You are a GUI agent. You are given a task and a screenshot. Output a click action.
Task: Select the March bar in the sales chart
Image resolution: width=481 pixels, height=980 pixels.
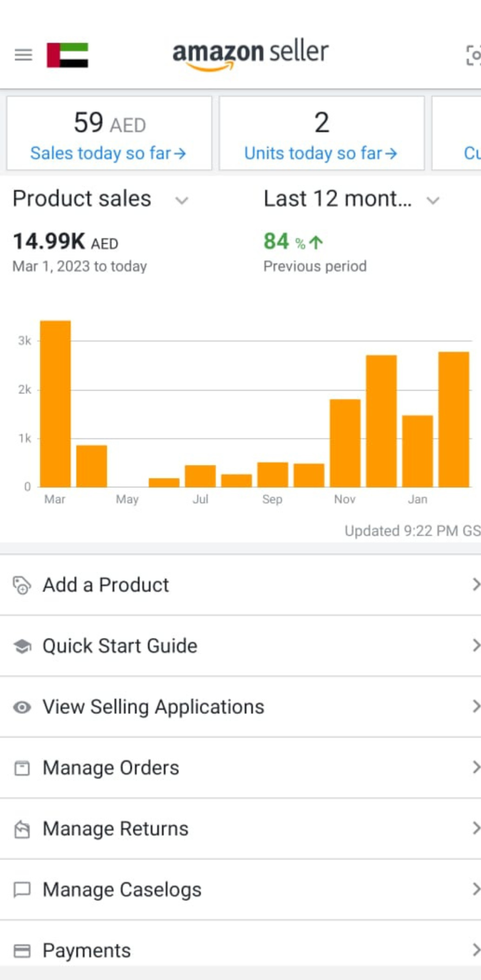click(x=55, y=404)
